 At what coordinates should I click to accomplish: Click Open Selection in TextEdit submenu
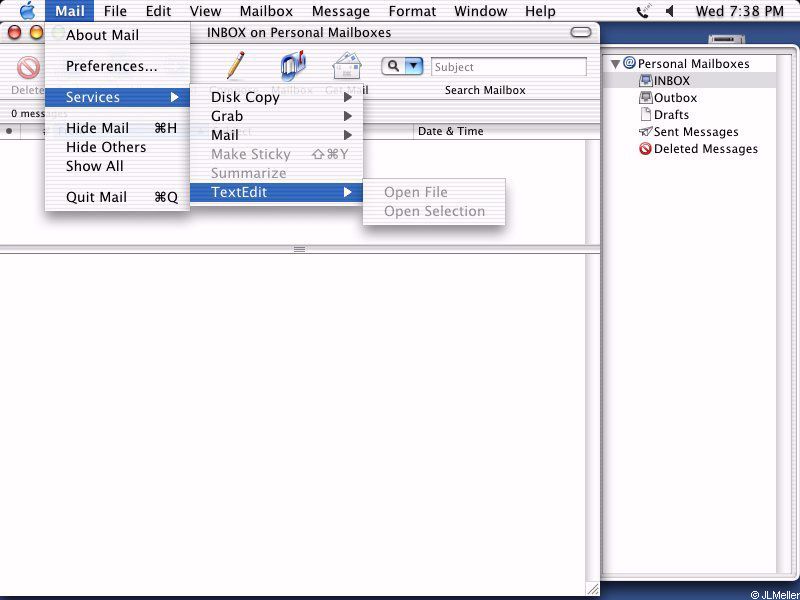pyautogui.click(x=434, y=211)
